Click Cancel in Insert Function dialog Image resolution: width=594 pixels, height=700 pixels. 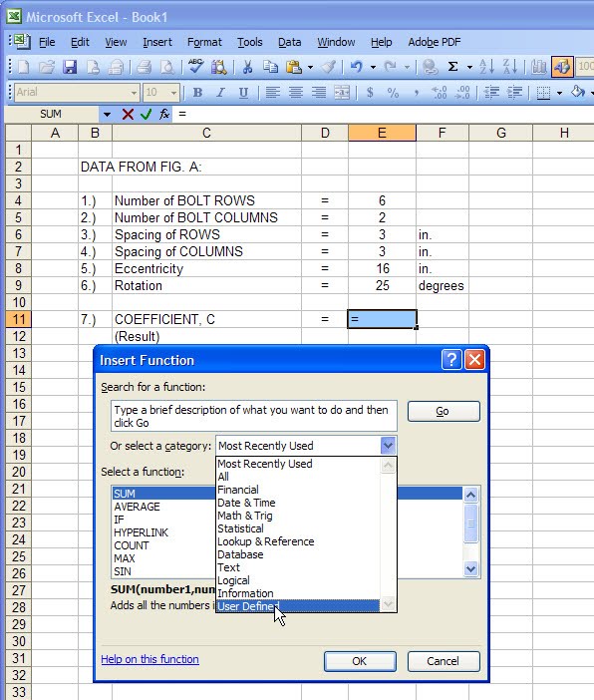click(x=444, y=661)
